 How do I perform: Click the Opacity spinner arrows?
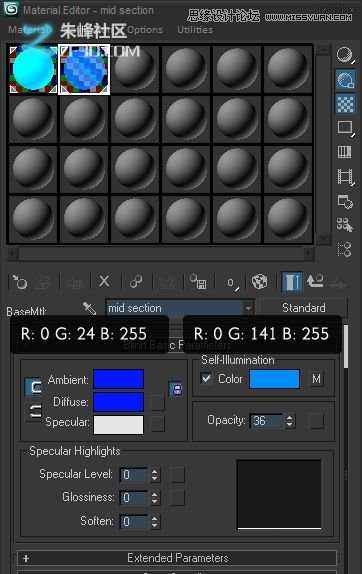(x=290, y=421)
